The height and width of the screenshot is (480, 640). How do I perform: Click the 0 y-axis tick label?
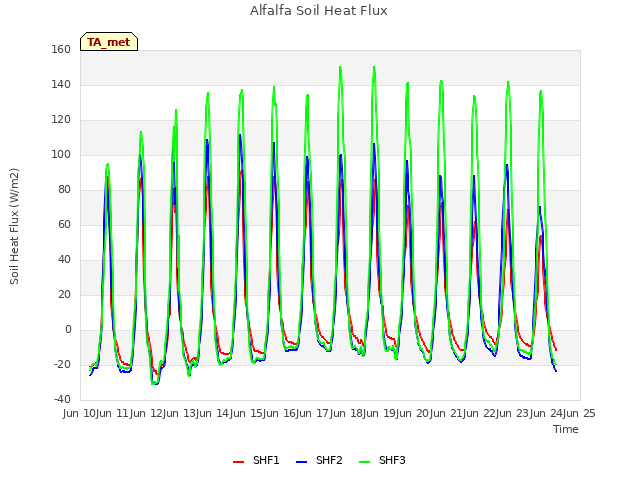[x=68, y=329]
